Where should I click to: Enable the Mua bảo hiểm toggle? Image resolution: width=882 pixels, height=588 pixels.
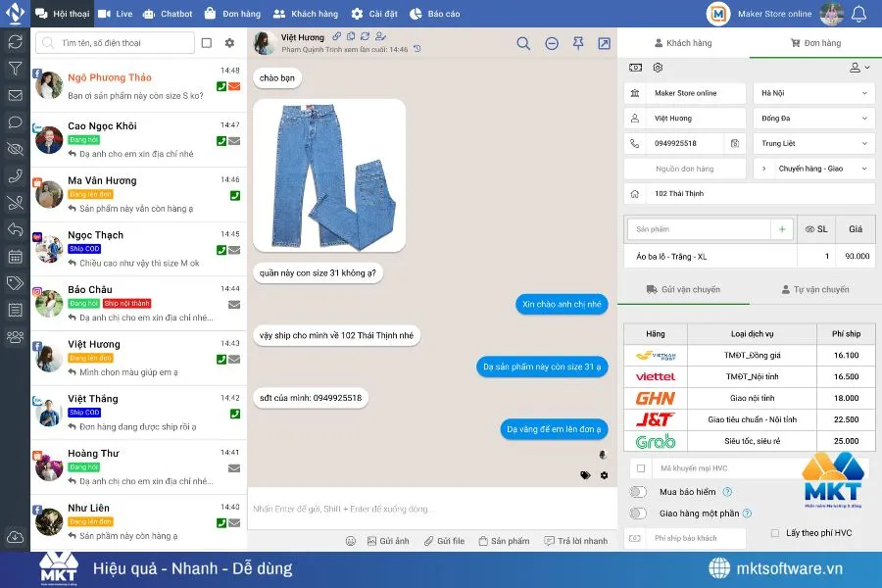[x=636, y=491]
